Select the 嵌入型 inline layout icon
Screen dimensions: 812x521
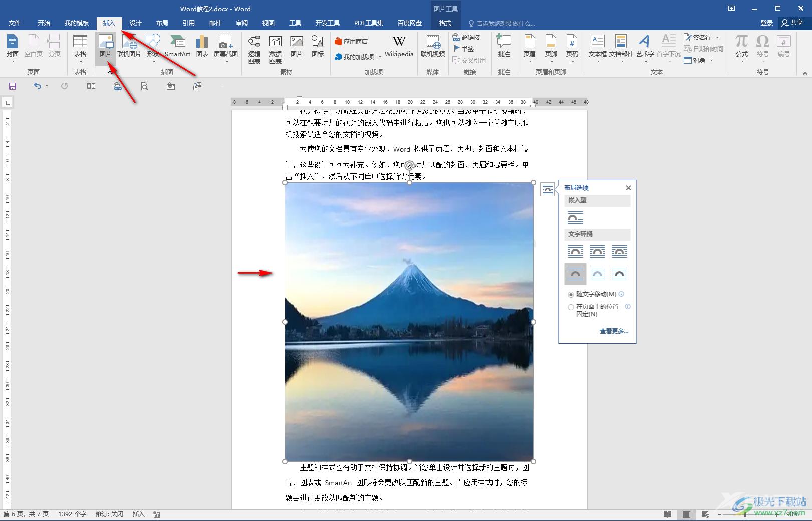coord(575,217)
